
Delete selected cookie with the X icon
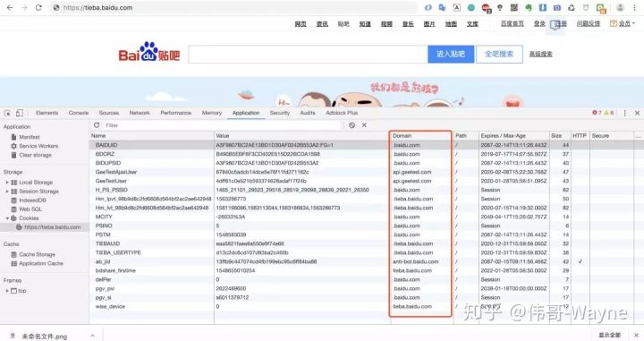(x=364, y=125)
